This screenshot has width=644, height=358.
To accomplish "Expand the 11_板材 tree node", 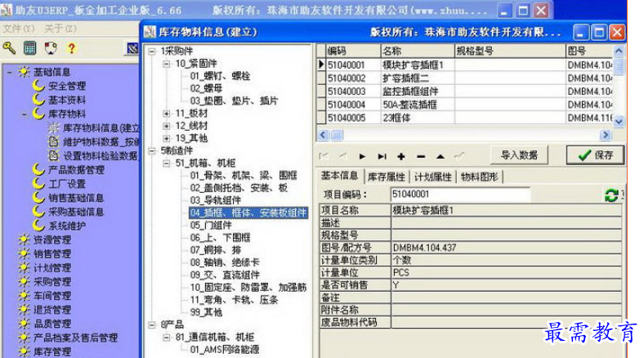I will 167,114.
